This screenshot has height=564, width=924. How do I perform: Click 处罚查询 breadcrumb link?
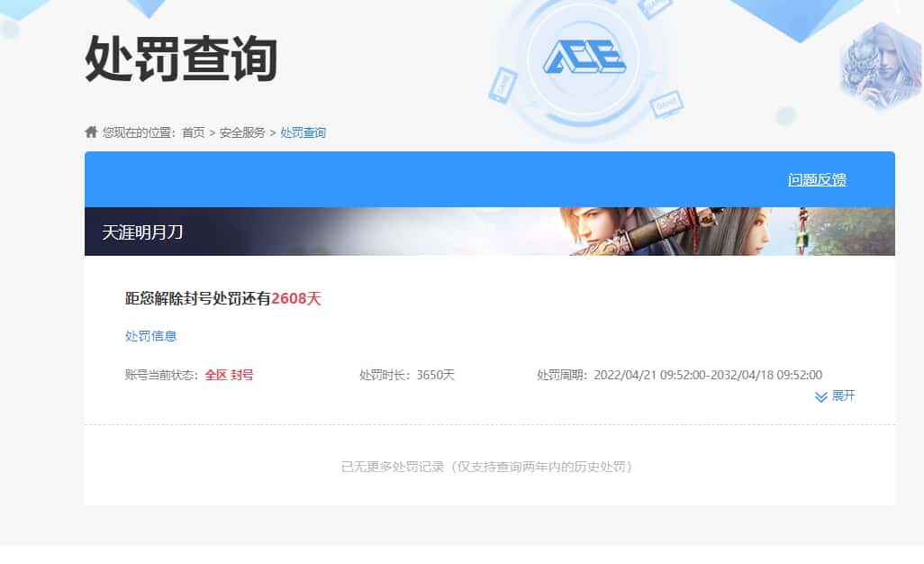(x=303, y=132)
